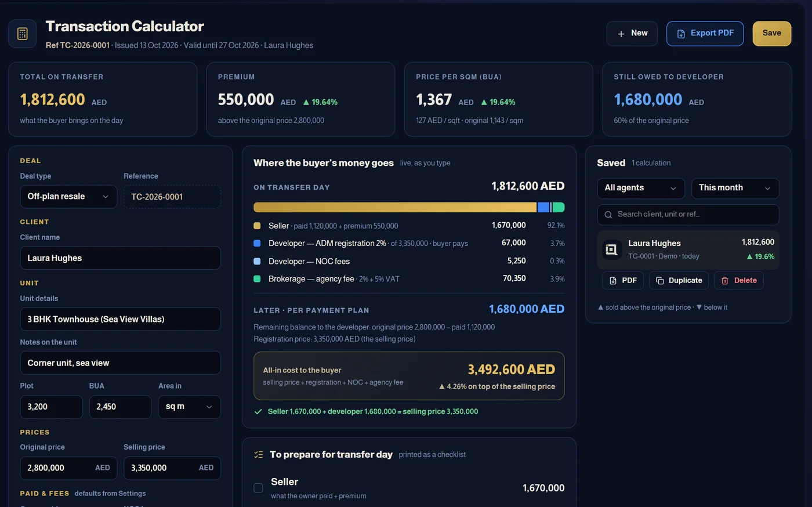Click the calculator app logo icon

coord(23,34)
